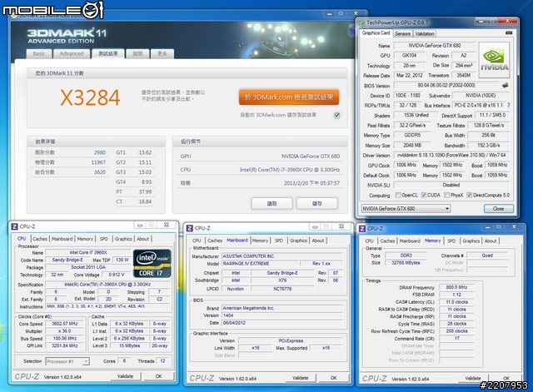Click the Core Speed value 3602.07 MHz
This screenshot has width=533, height=392.
(65, 324)
